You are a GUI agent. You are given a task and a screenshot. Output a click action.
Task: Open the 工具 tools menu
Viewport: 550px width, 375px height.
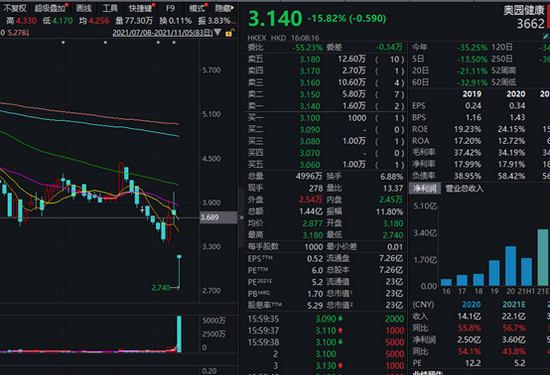tap(110, 8)
